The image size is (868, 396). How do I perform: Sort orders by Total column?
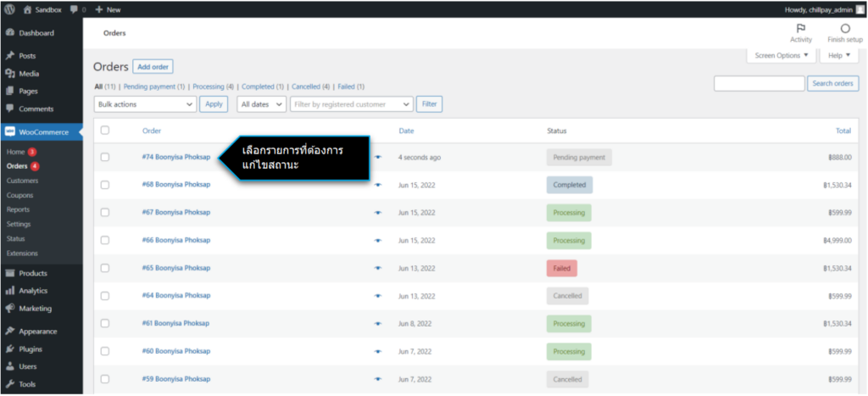pos(843,131)
